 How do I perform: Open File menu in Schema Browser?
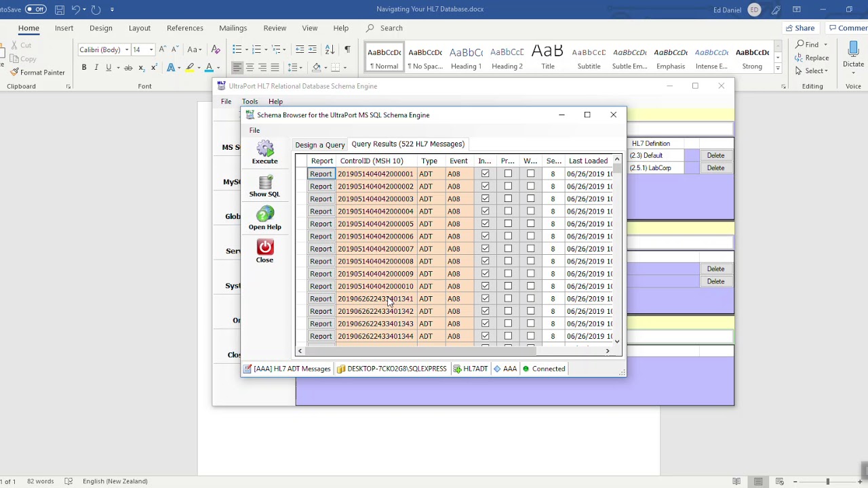click(x=254, y=130)
